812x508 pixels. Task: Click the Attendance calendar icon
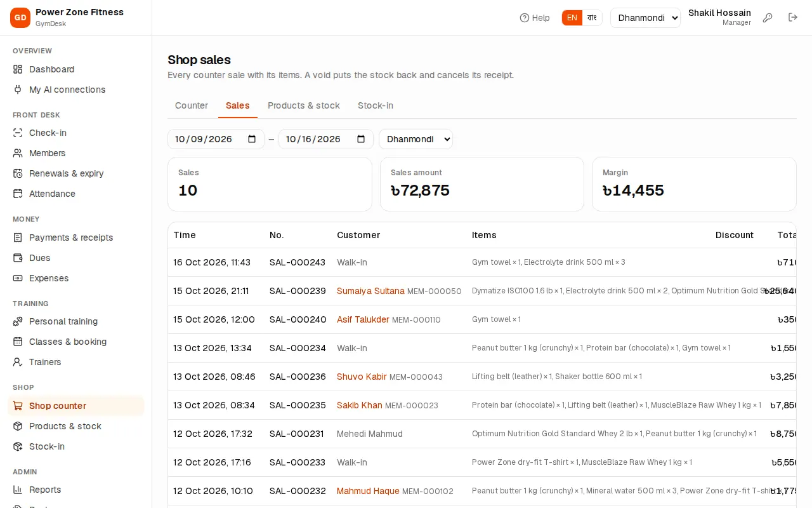18,194
